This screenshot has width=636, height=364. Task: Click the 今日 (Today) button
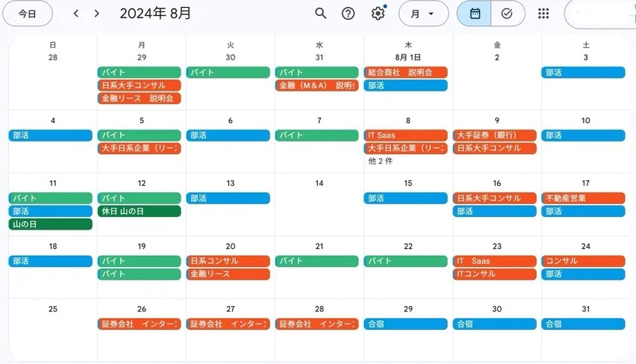coord(28,14)
